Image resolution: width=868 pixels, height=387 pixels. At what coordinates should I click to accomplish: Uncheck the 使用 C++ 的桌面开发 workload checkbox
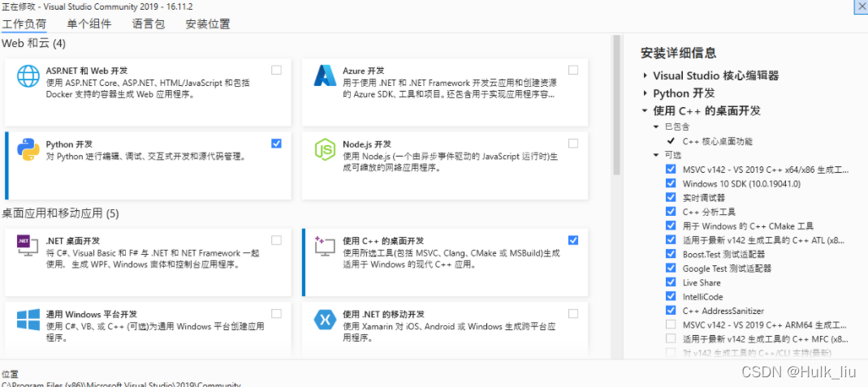(x=573, y=240)
